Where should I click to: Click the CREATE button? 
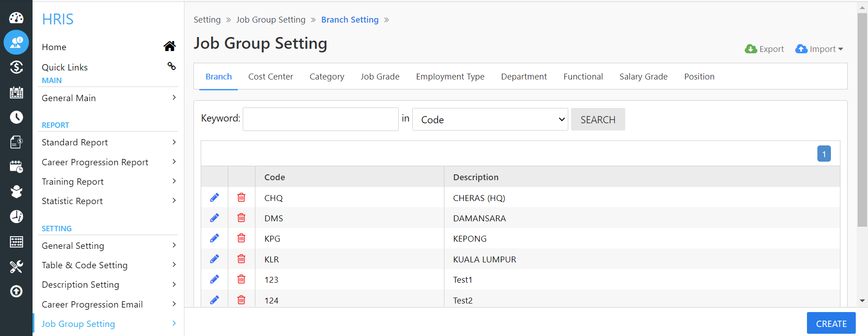click(x=831, y=323)
